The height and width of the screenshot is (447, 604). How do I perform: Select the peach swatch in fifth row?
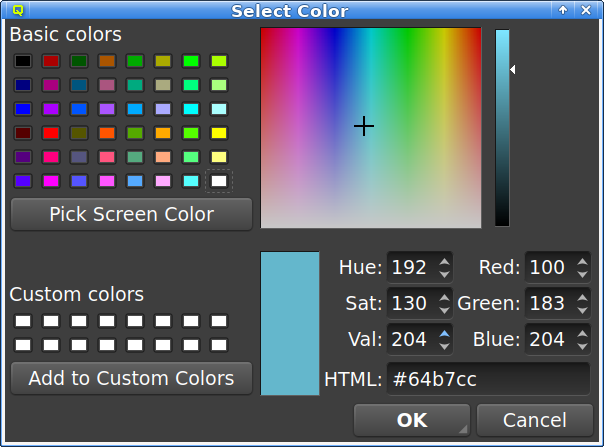[163, 157]
